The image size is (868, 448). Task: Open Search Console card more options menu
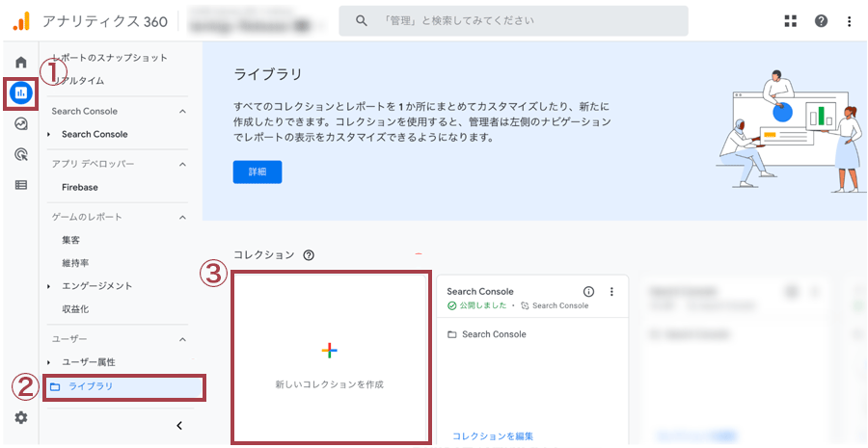pos(610,292)
